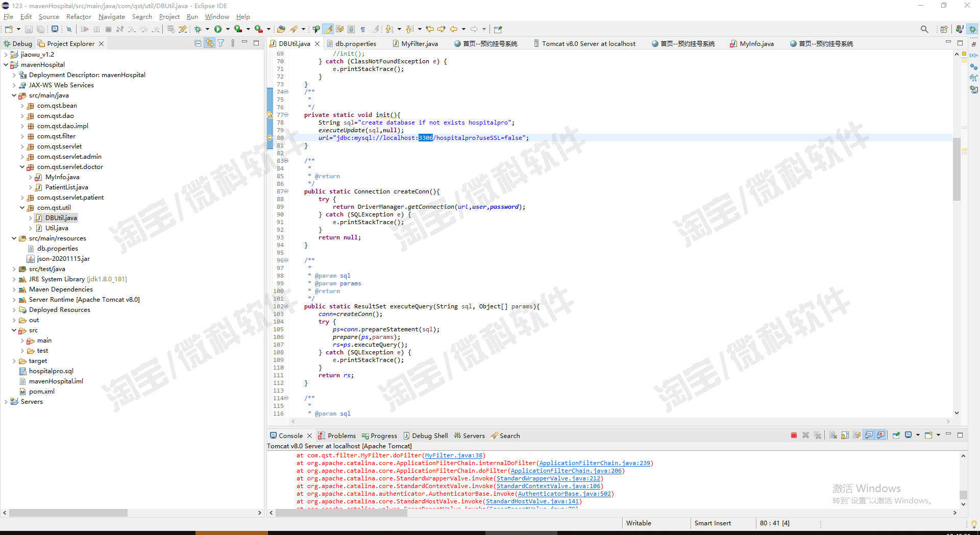This screenshot has height=535, width=980.
Task: Switch to the MyInfo.java editor tab
Action: click(752, 43)
